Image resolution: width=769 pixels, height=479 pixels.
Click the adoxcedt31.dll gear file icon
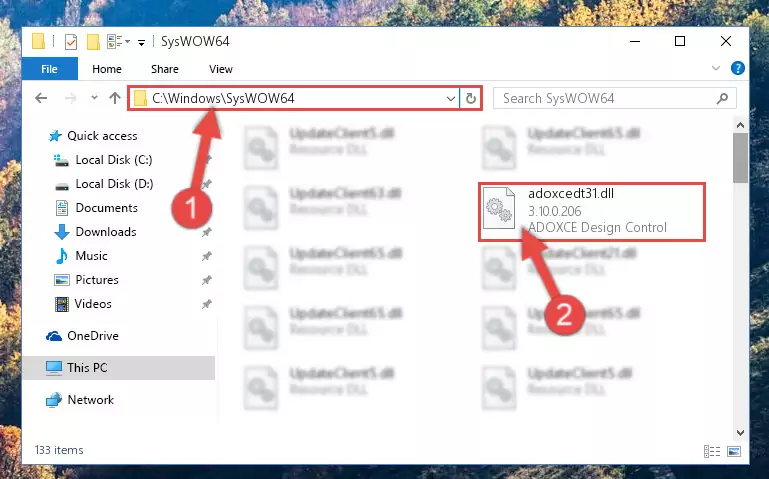pyautogui.click(x=499, y=208)
